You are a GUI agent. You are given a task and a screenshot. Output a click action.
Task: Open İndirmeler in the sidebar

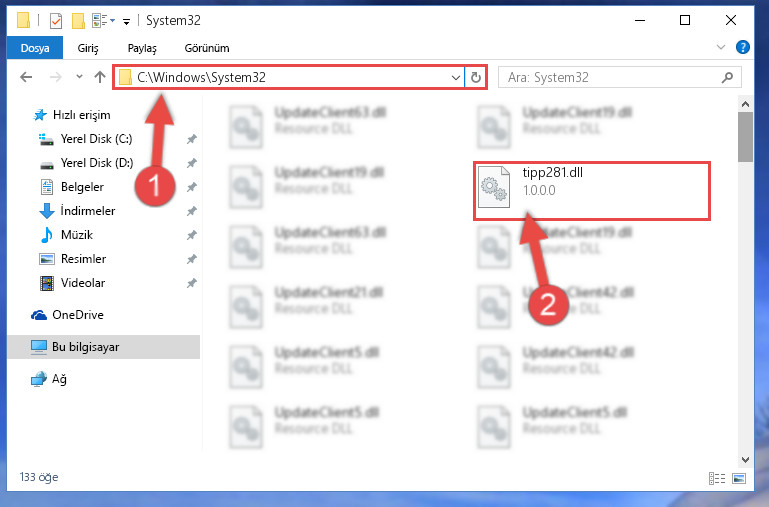[x=88, y=211]
